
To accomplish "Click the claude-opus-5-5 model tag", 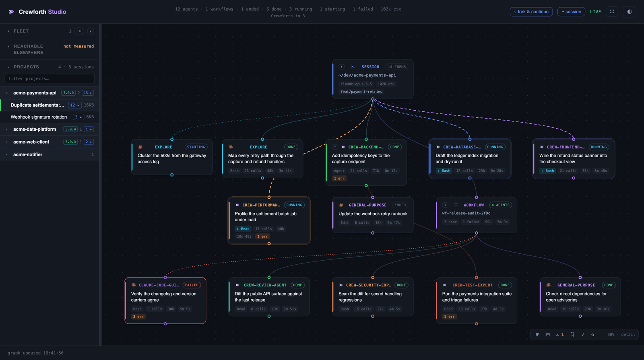I will coord(356,84).
